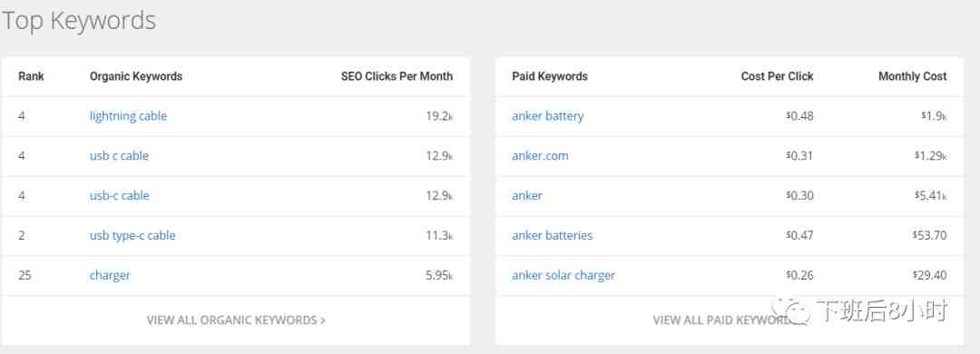
Task: Click the Top Keywords section heading
Action: pyautogui.click(x=78, y=21)
